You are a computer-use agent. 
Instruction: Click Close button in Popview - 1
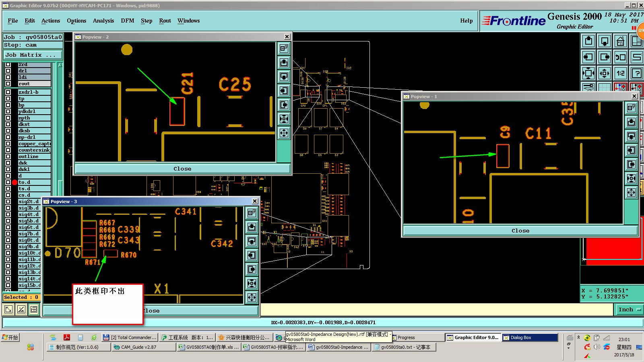(x=520, y=231)
